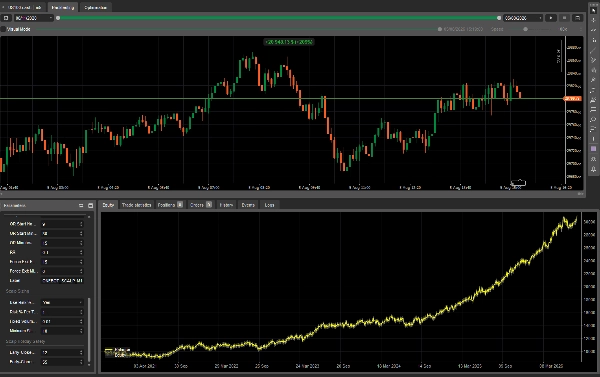Click the end handle of the date range slider

pos(499,18)
